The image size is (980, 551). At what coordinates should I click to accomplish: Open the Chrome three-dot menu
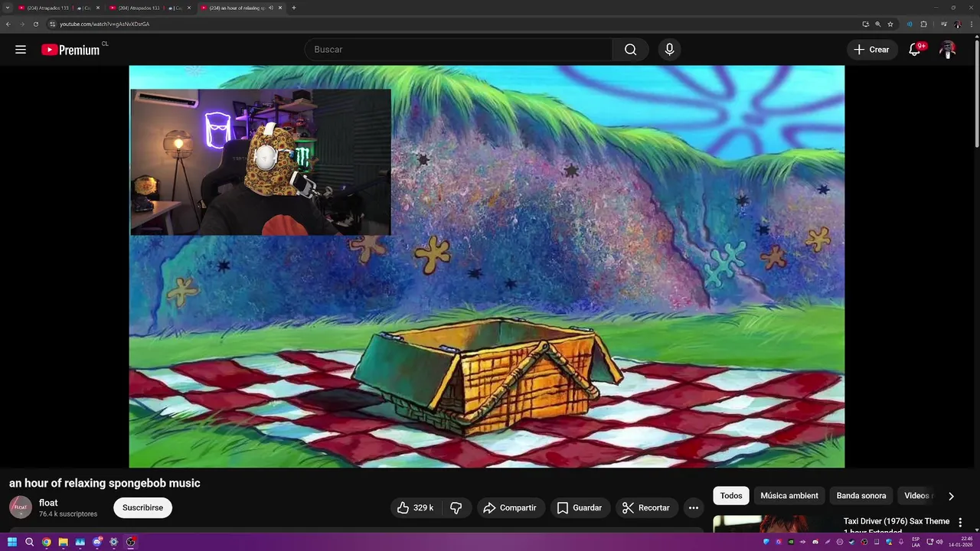970,24
